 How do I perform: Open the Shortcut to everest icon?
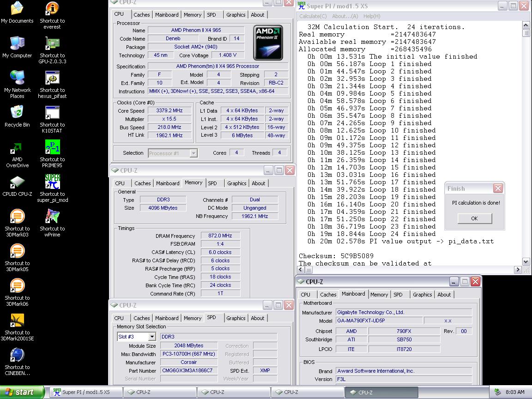coord(52,15)
